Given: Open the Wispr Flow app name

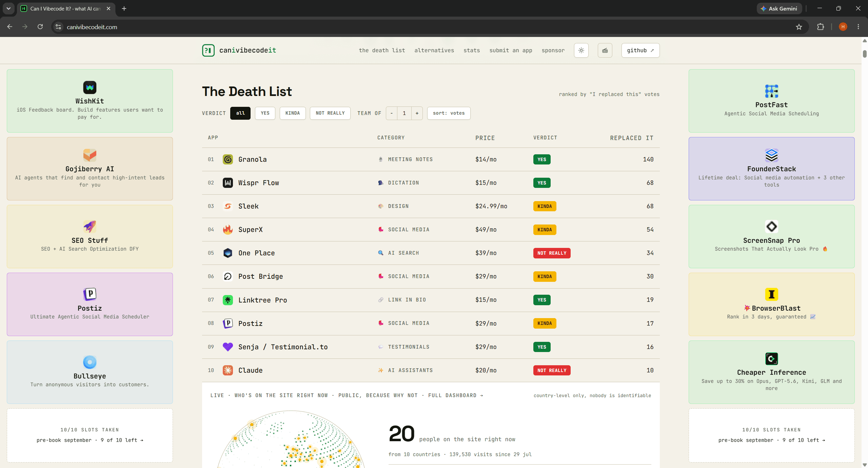Looking at the screenshot, I should point(259,183).
